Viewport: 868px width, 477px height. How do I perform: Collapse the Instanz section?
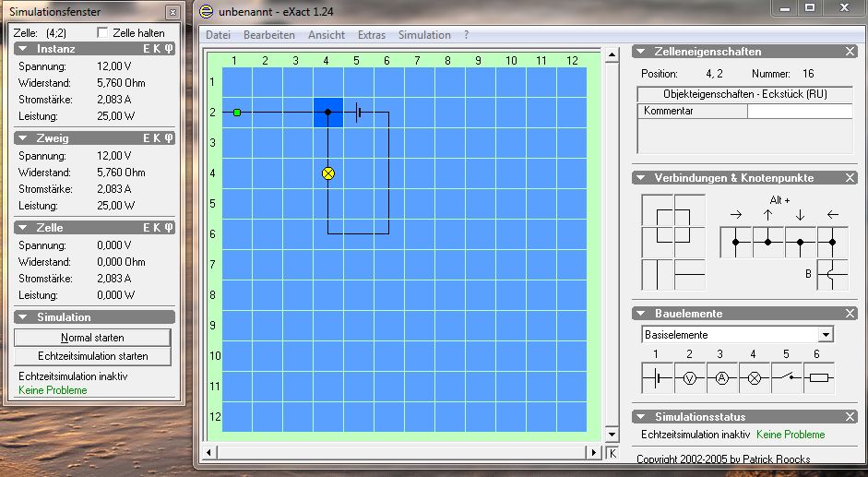pyautogui.click(x=25, y=48)
